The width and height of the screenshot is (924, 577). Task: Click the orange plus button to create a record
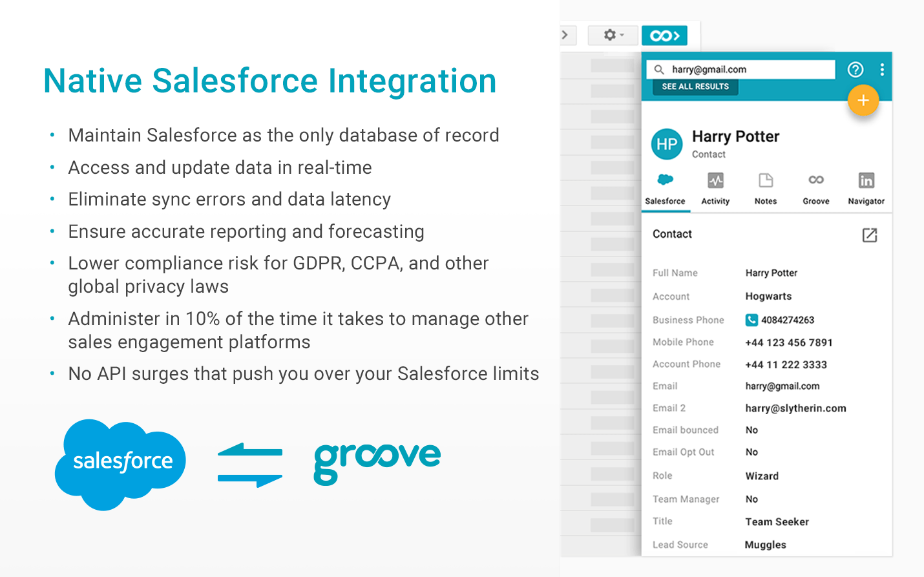click(x=863, y=101)
